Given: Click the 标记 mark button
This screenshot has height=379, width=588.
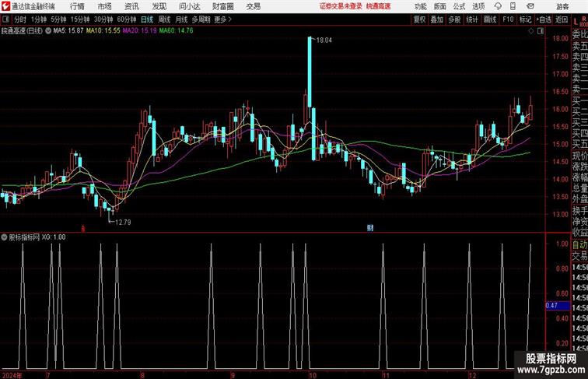Looking at the screenshot, I should pos(525,19).
